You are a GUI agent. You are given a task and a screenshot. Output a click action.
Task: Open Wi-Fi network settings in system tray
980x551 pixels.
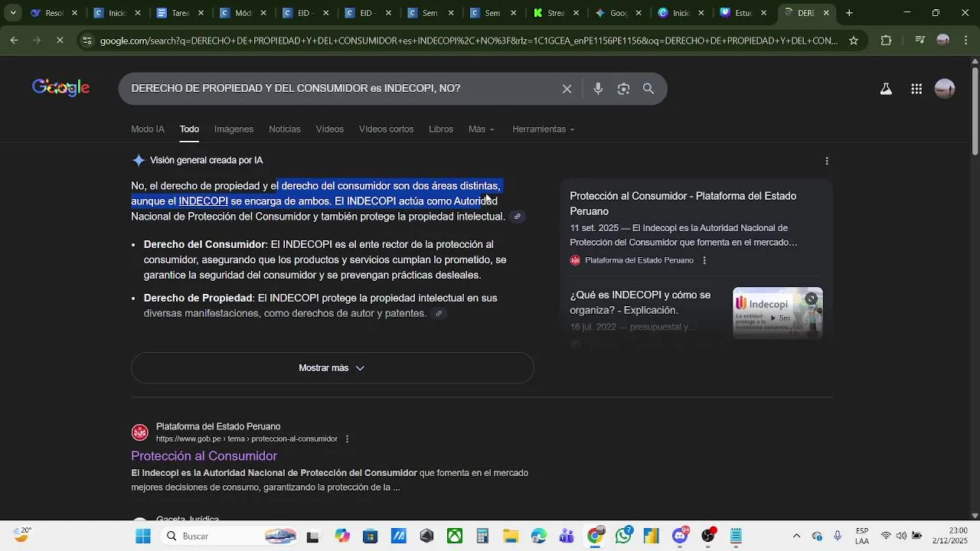coord(886,536)
